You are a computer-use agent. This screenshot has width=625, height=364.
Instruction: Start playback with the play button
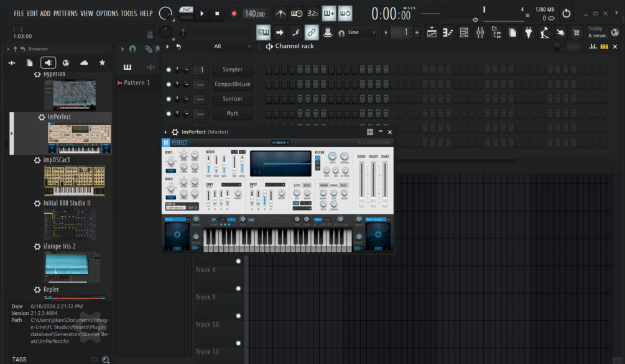pos(202,14)
